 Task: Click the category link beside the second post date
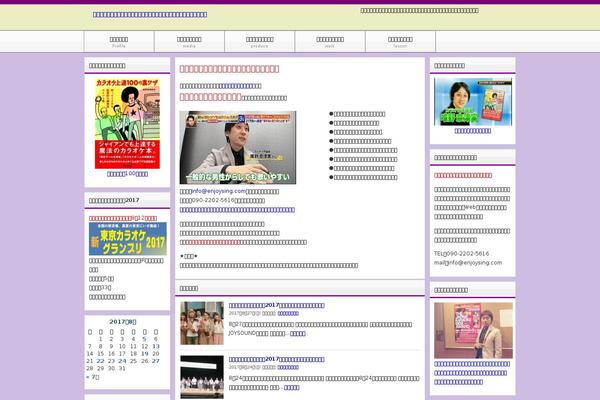[x=288, y=367]
